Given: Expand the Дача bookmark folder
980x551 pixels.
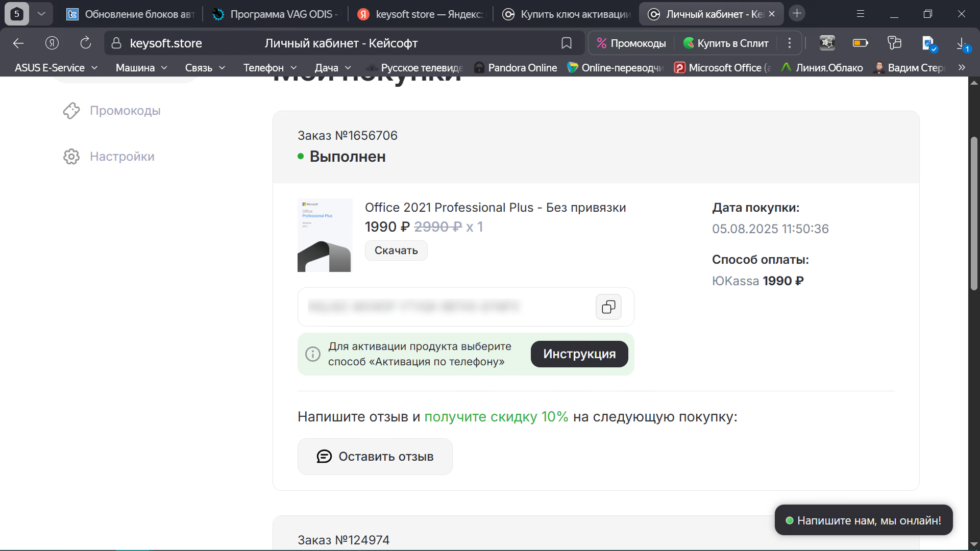Looking at the screenshot, I should 333,68.
